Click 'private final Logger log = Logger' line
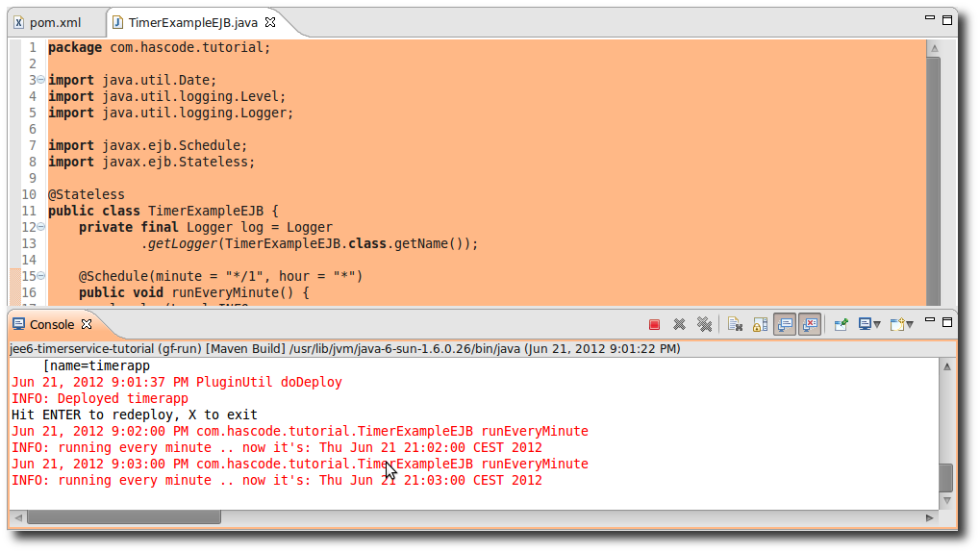Image resolution: width=980 pixels, height=553 pixels. 206,227
